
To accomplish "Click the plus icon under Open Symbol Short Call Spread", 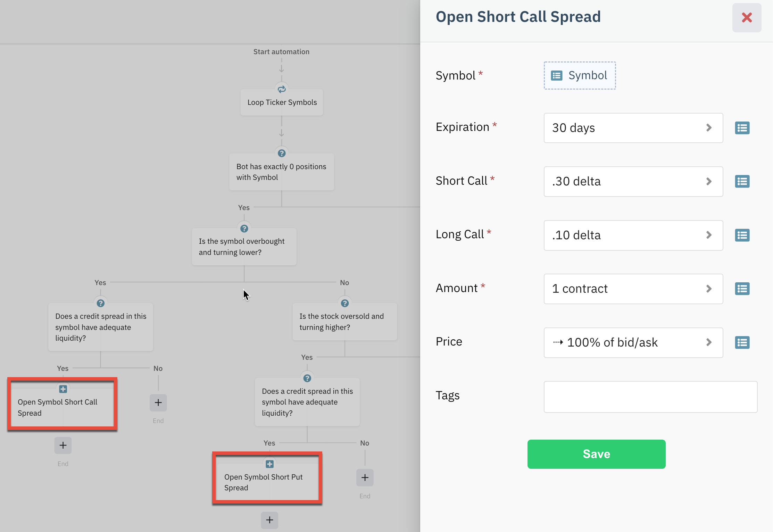I will (x=63, y=445).
